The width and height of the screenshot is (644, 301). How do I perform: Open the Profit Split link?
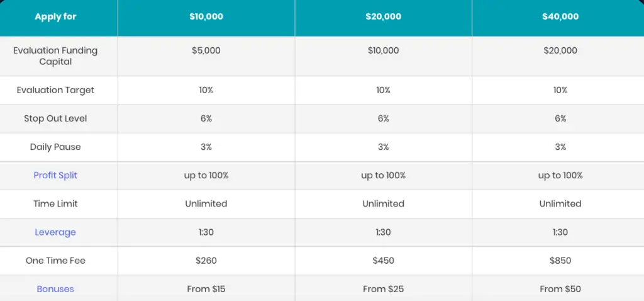[x=55, y=176]
